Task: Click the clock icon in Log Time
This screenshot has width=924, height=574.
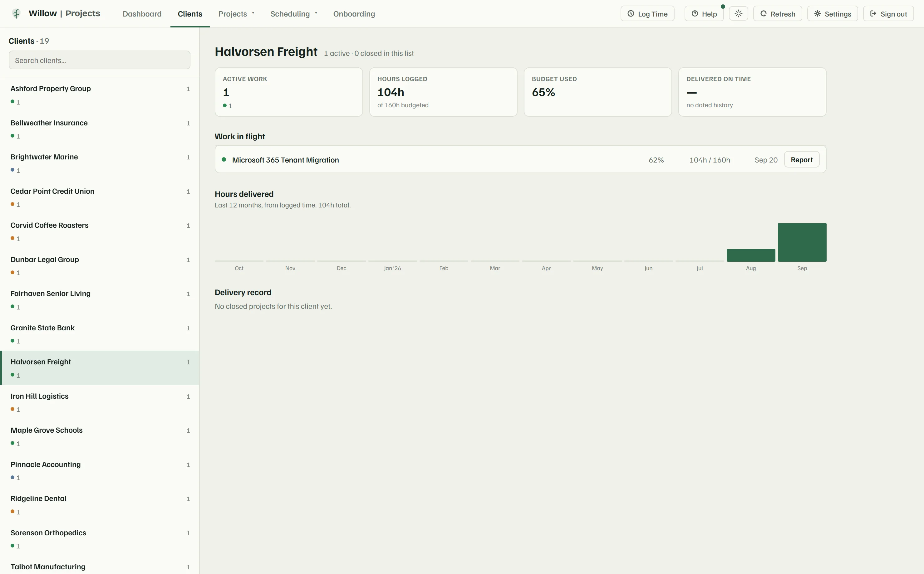Action: [x=631, y=14]
